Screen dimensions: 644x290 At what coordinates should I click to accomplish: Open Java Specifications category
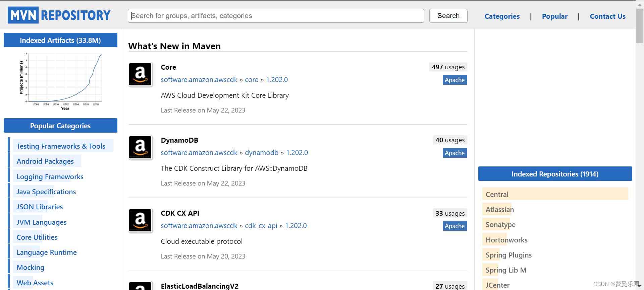pyautogui.click(x=46, y=192)
